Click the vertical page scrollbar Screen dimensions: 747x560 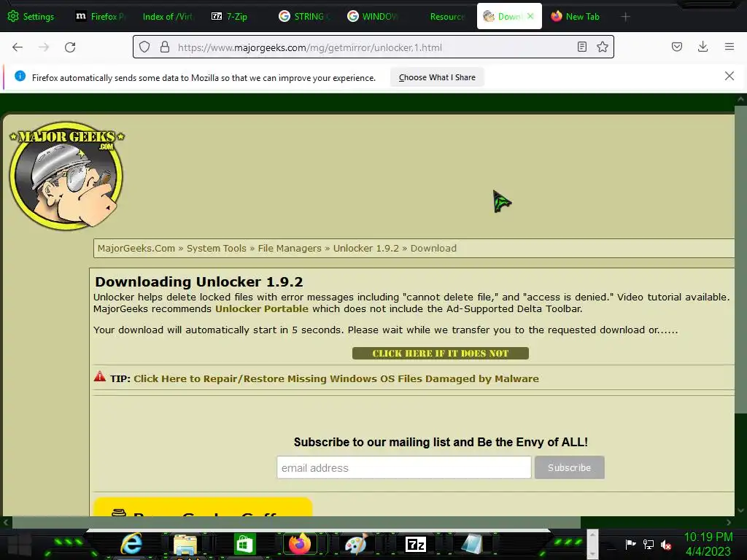(x=740, y=260)
